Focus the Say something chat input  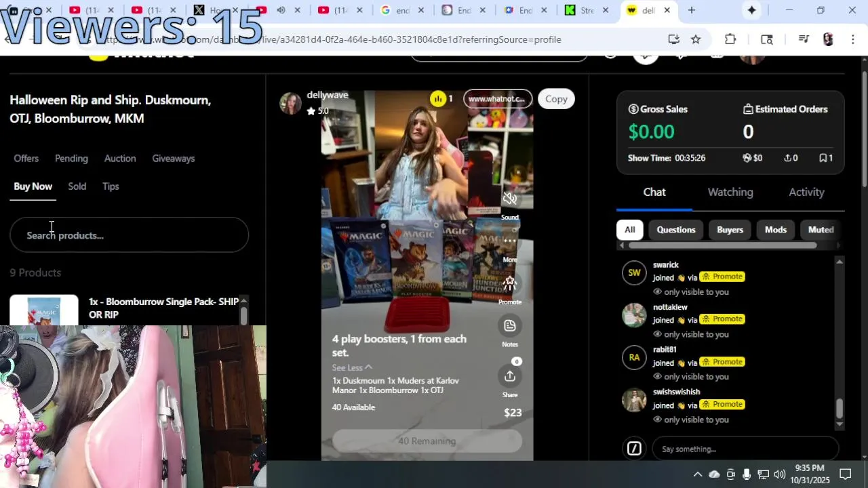tap(745, 449)
